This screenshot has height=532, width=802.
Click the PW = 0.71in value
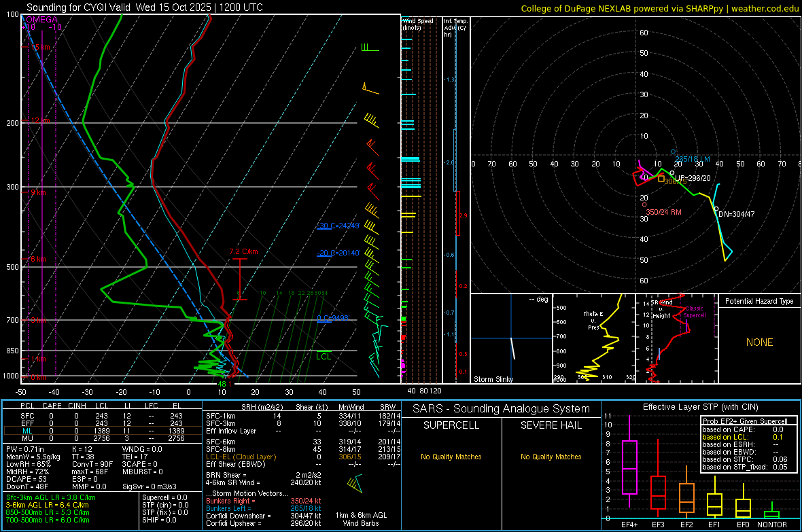(x=25, y=449)
